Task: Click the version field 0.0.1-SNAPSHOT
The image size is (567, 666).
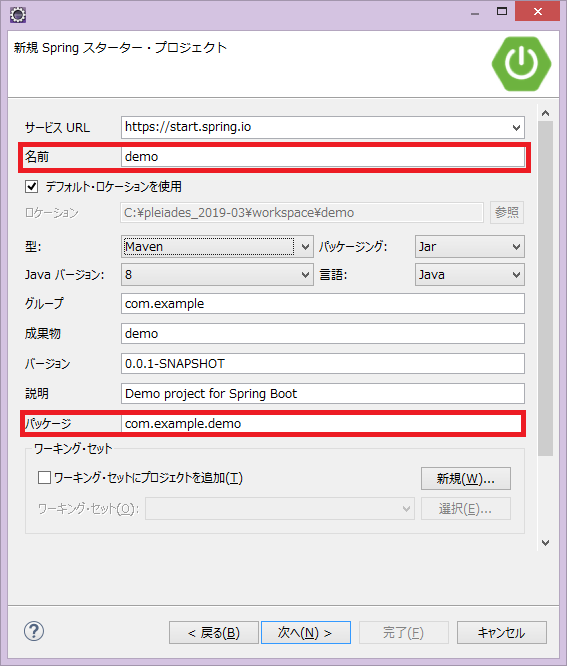Action: click(323, 364)
